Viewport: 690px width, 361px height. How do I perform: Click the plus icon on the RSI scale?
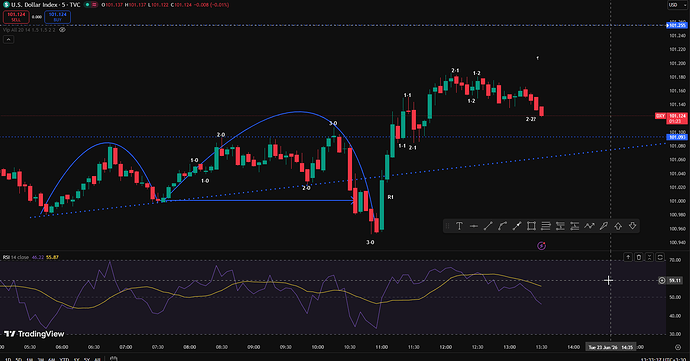662,280
